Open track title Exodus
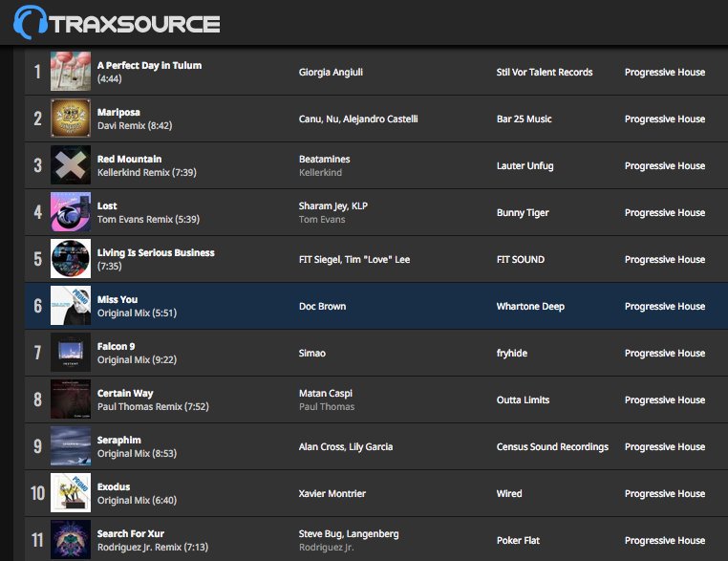Image resolution: width=728 pixels, height=561 pixels. (x=114, y=487)
